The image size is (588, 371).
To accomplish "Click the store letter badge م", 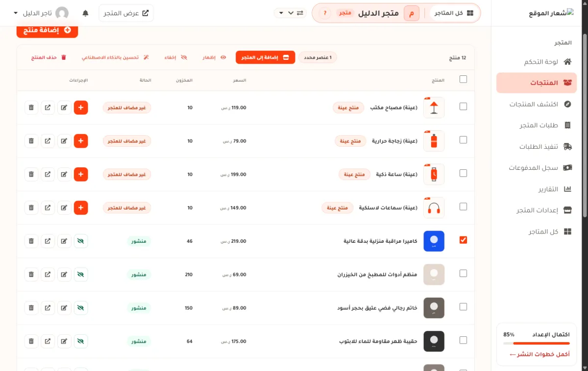I will click(412, 13).
